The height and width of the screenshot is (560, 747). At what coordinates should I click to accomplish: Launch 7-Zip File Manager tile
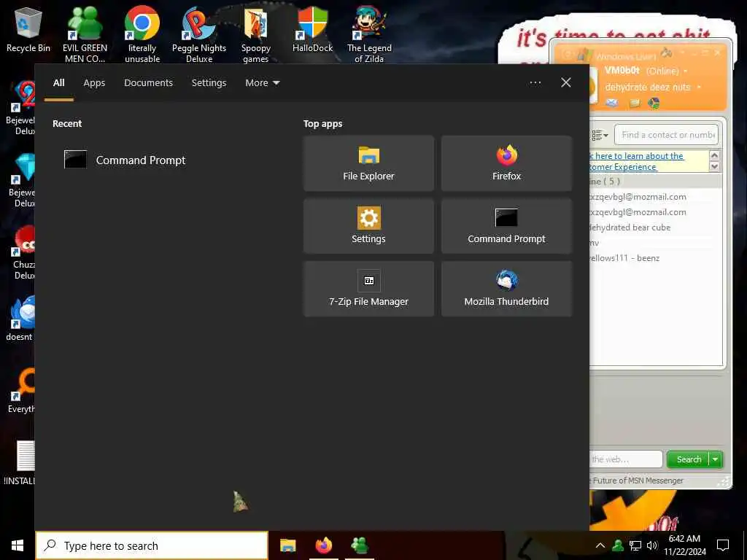pos(368,289)
